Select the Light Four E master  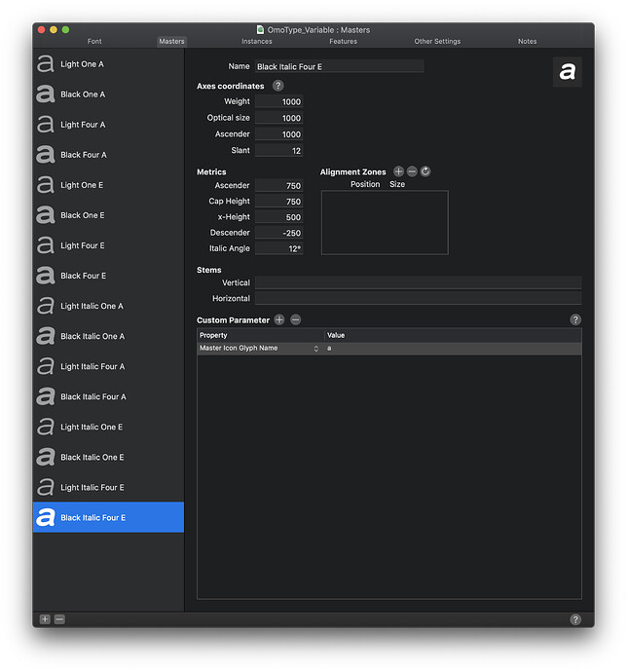[108, 245]
